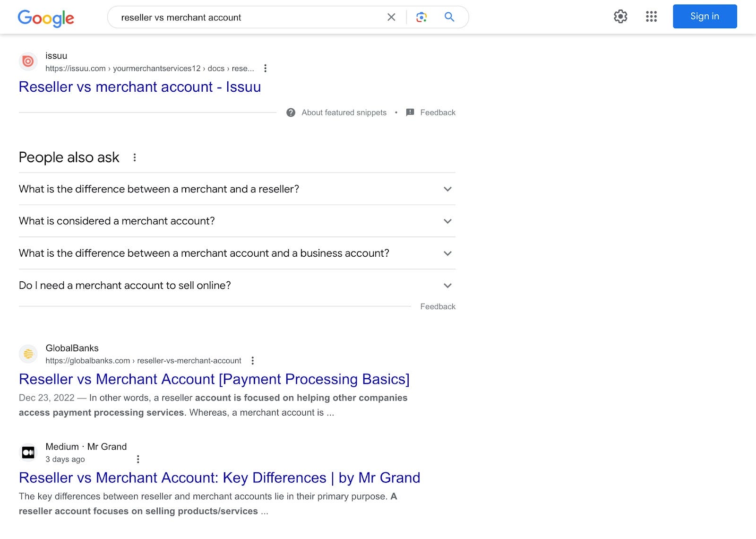Click issuu site favicon
This screenshot has height=539, width=756.
28,61
